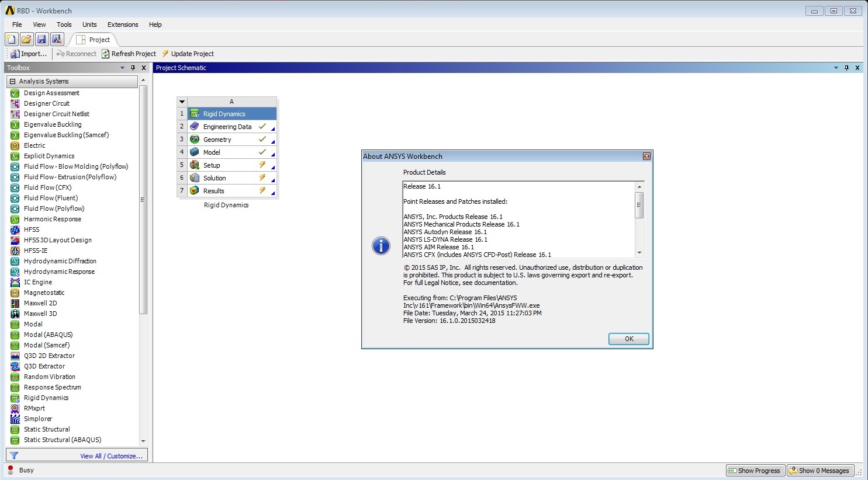This screenshot has width=868, height=480.
Task: Click the Eigenvalue Buckling icon
Action: pos(15,124)
